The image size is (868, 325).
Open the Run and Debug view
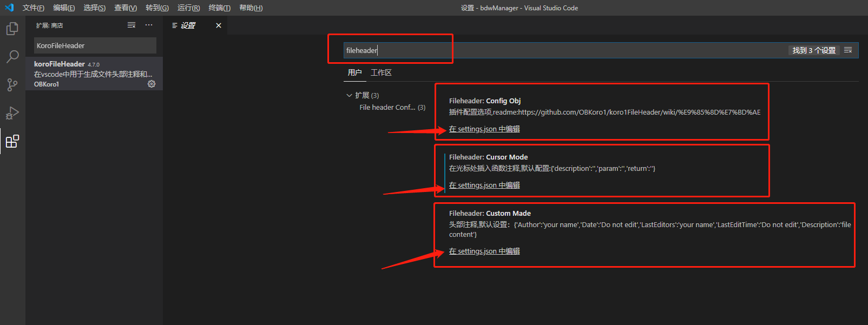(12, 113)
